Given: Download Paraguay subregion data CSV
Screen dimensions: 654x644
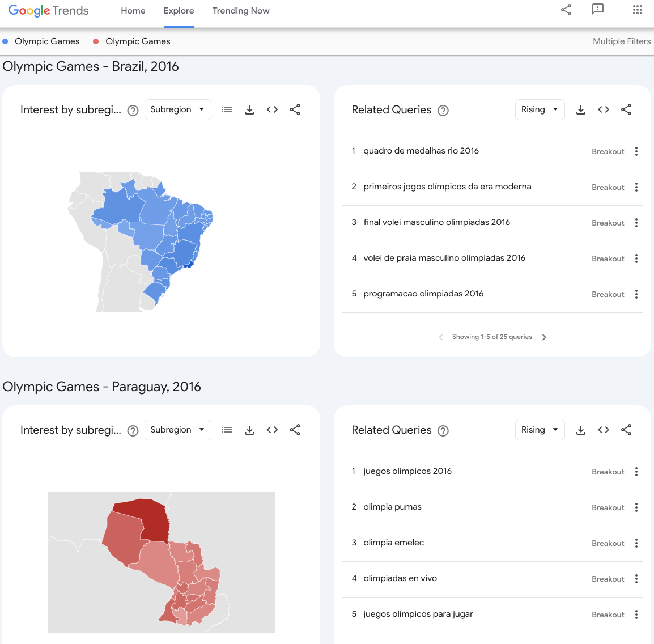Looking at the screenshot, I should 249,430.
